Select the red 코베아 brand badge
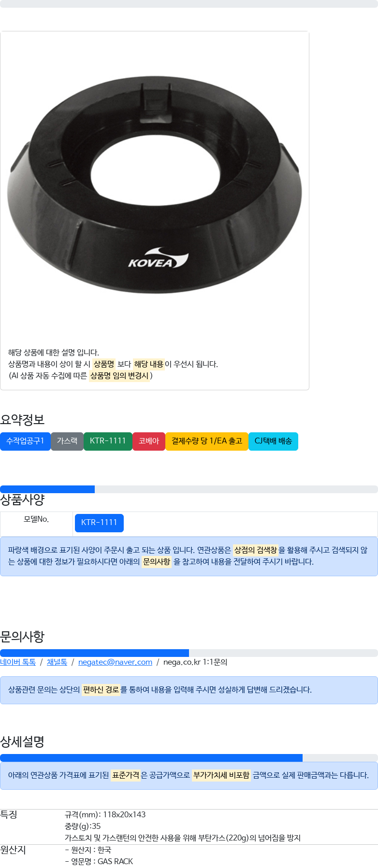The height and width of the screenshot is (868, 378). [x=149, y=441]
